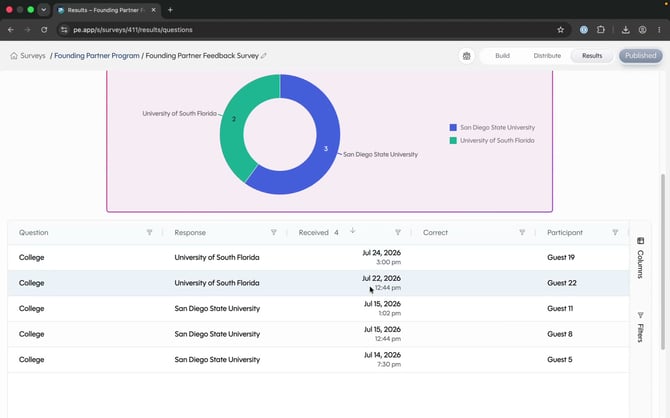Open the Columns side panel
The image size is (670, 418).
(640, 258)
